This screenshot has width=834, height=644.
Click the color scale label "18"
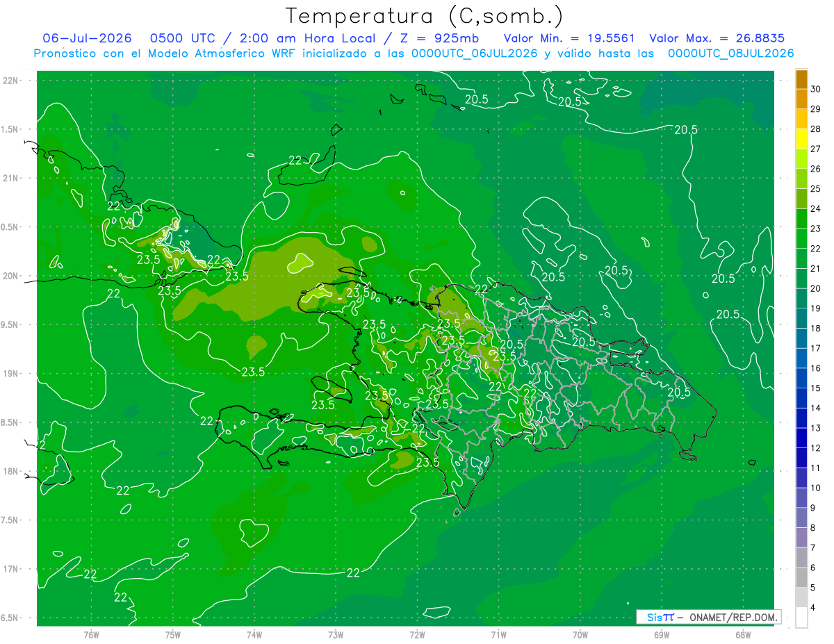click(x=816, y=329)
